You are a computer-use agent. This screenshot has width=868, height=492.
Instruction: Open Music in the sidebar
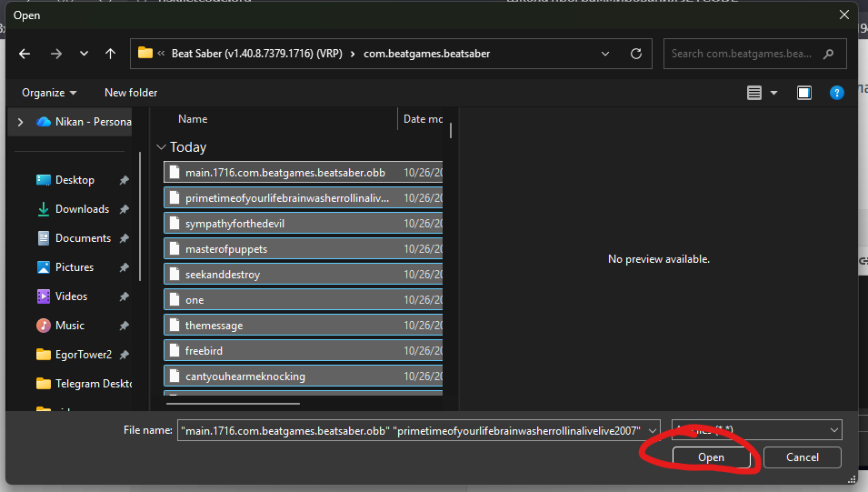[70, 326]
